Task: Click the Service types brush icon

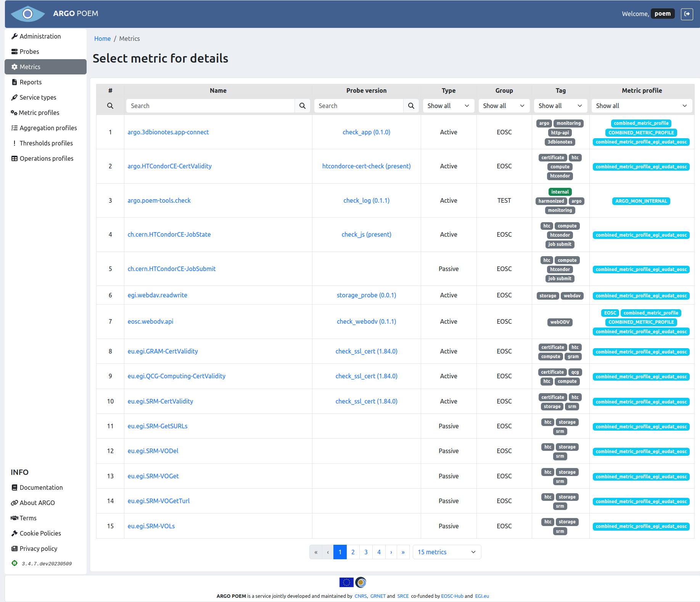Action: point(14,97)
